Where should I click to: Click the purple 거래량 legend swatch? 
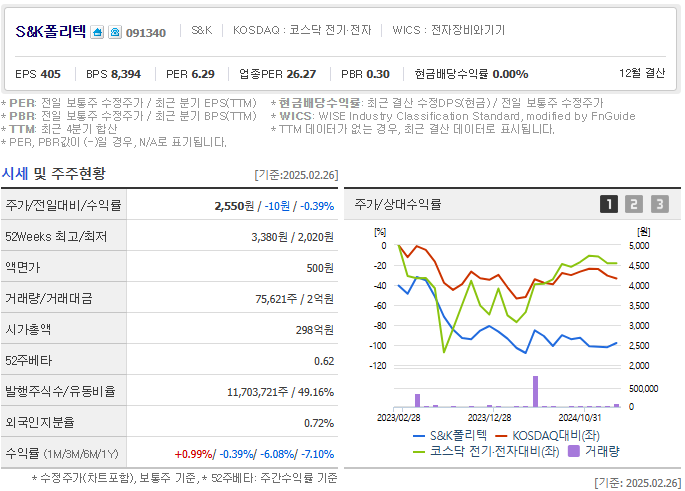[x=574, y=451]
